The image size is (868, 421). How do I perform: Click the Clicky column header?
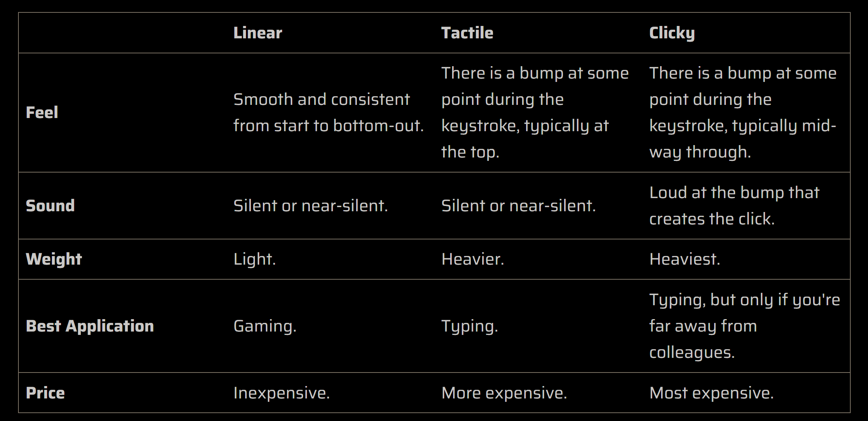[672, 33]
